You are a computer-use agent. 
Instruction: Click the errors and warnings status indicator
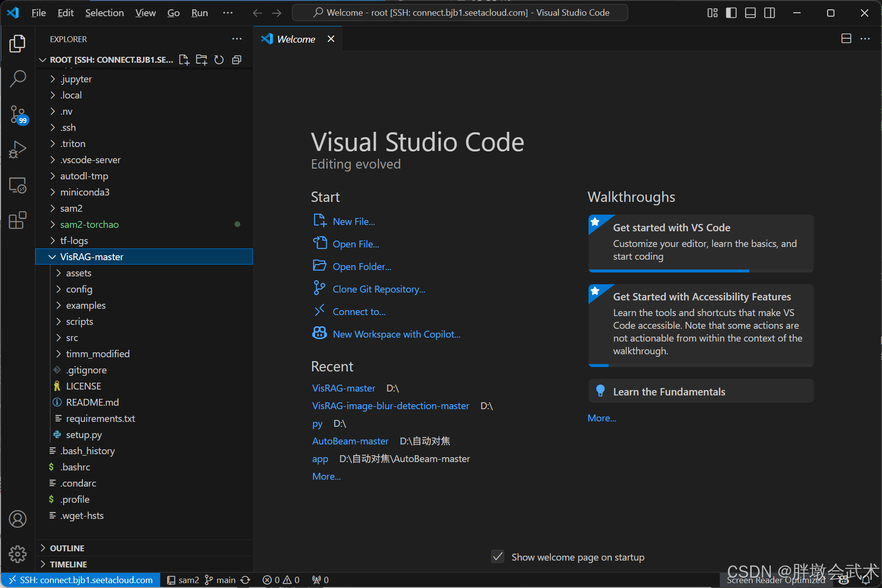point(281,580)
